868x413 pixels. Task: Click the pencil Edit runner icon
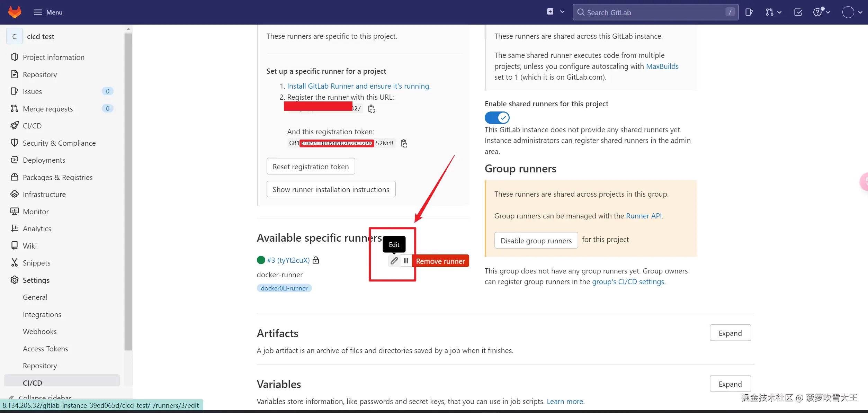(394, 261)
